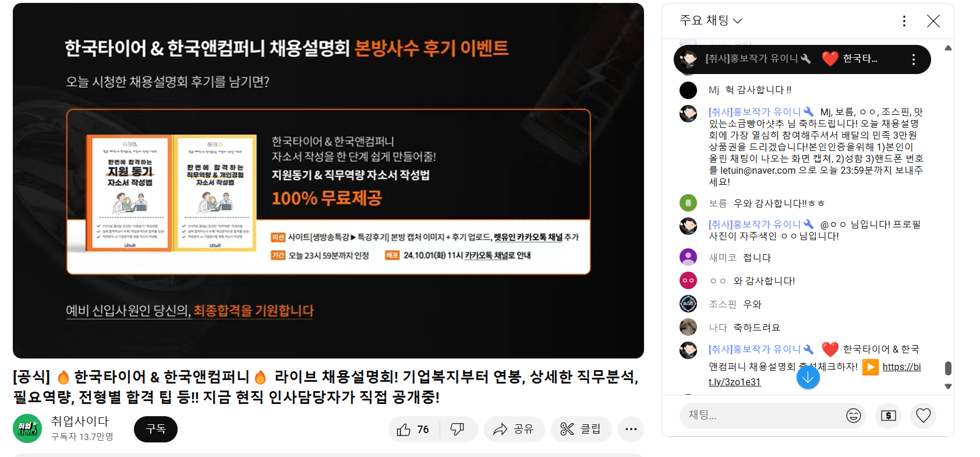Image resolution: width=980 pixels, height=457 pixels.
Task: Open the emoji picker in chat
Action: 853,416
